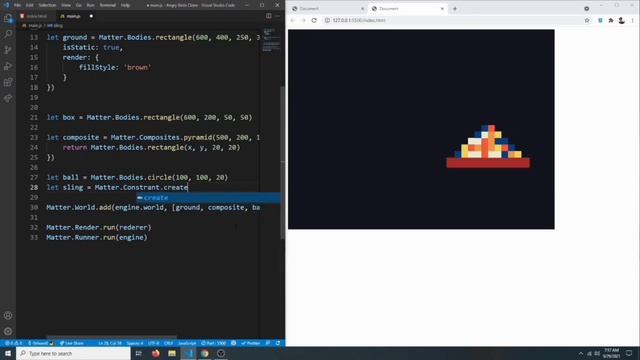Click the Live Server Port 5500 status item
The image size is (640, 360).
(x=213, y=343)
